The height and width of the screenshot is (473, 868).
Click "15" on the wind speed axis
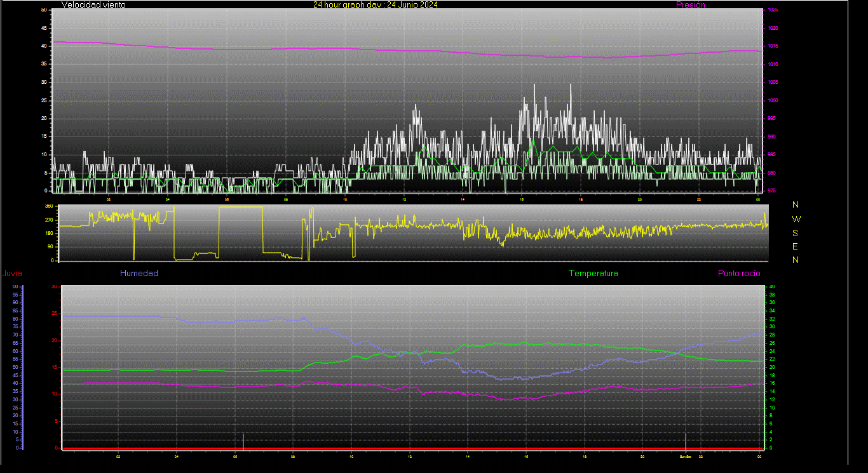coord(44,137)
